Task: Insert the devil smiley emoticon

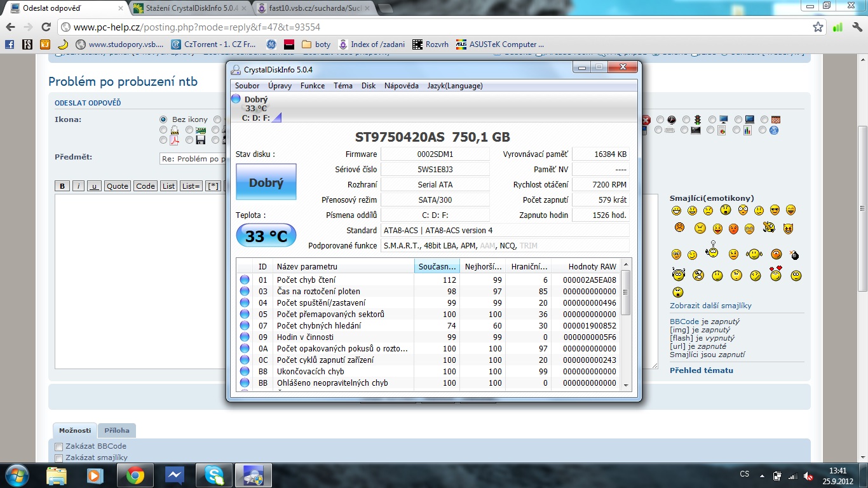Action: 789,228
